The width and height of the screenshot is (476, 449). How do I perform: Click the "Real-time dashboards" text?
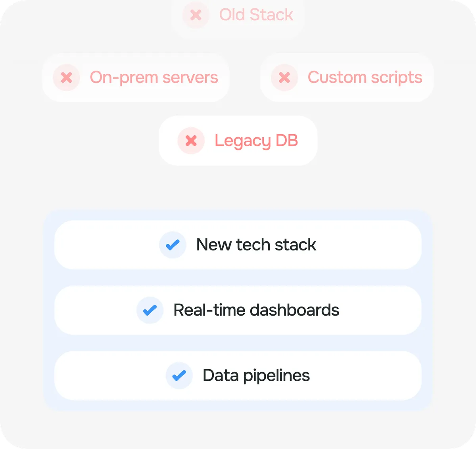[x=256, y=310]
